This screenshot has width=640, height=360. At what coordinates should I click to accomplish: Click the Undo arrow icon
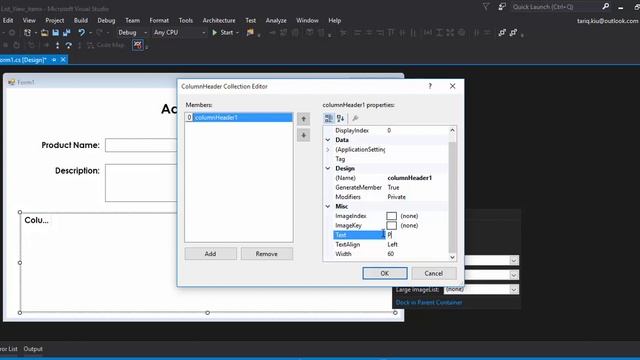[x=81, y=33]
